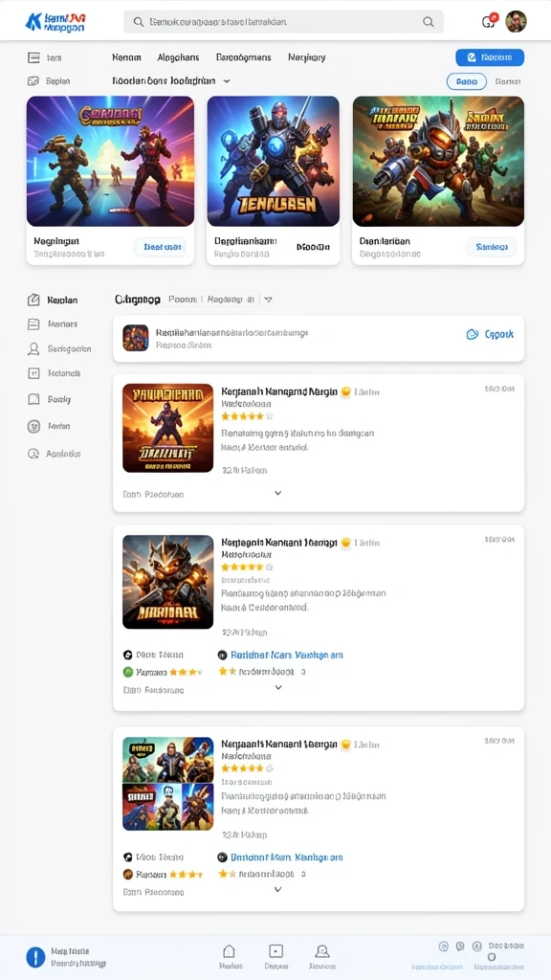The width and height of the screenshot is (551, 980).
Task: Open the sidebar item with the smiley-face icon
Action: (33, 426)
